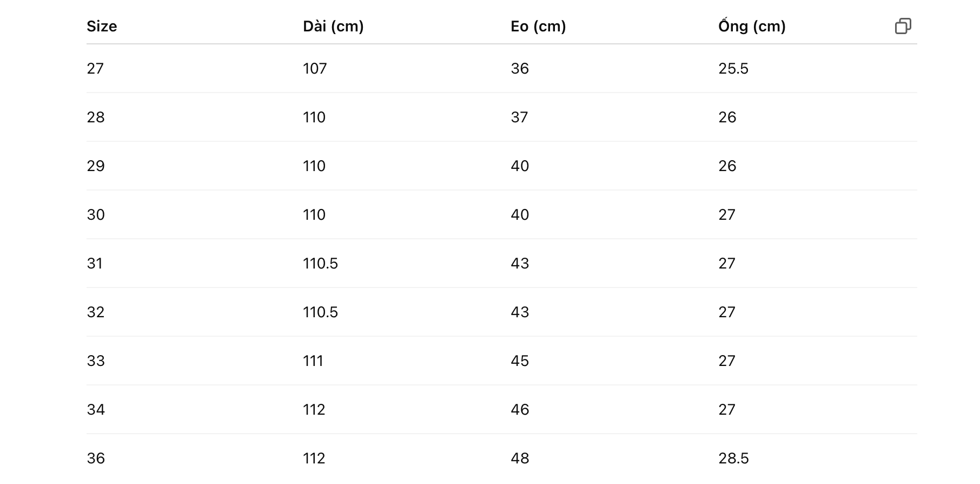Screen dimensions: 980x484
Task: Click the 28.5 leg opening value
Action: tap(733, 458)
